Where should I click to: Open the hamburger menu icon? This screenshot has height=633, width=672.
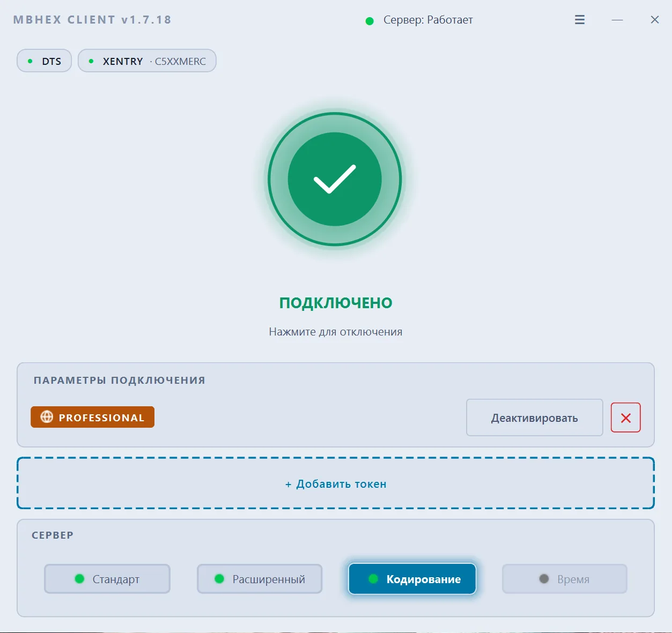tap(580, 20)
